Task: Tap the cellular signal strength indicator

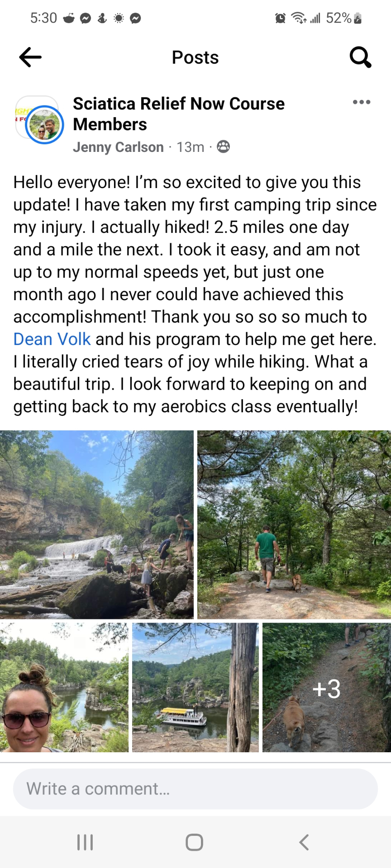Action: tap(315, 18)
